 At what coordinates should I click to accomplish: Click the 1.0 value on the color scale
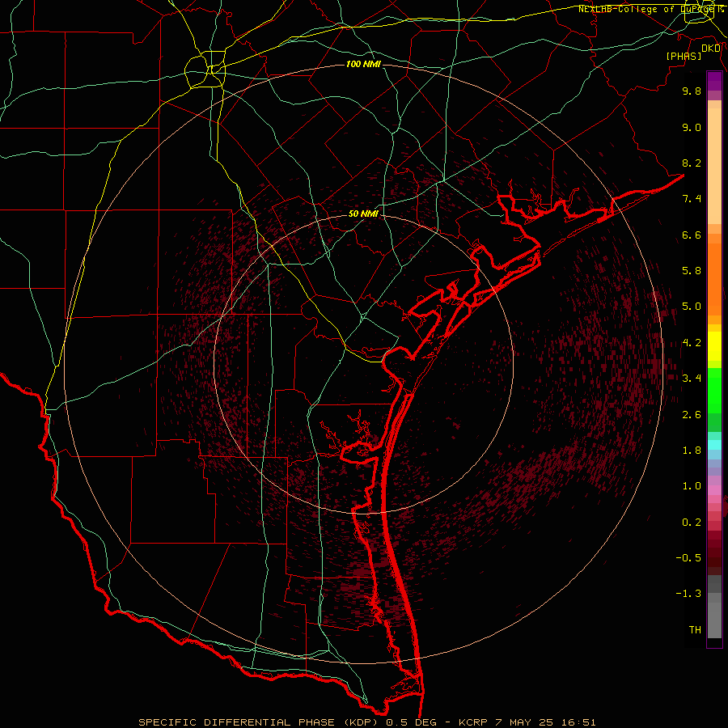point(692,486)
